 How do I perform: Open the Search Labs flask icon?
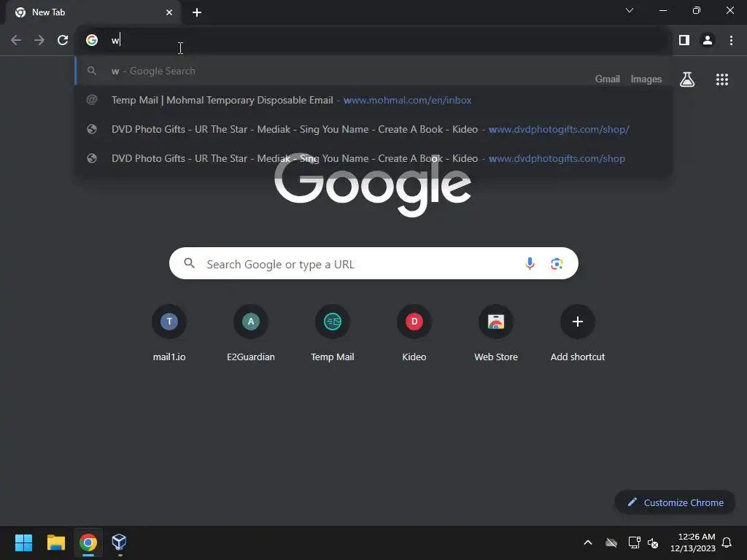point(687,79)
